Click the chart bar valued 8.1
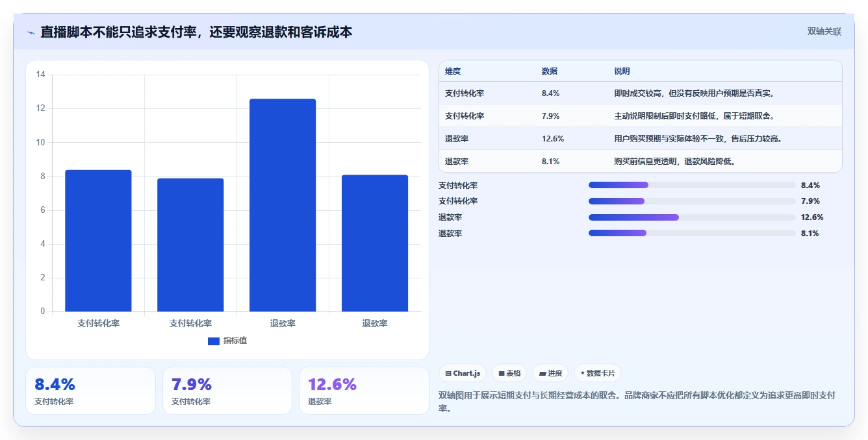The width and height of the screenshot is (868, 440). click(x=375, y=243)
